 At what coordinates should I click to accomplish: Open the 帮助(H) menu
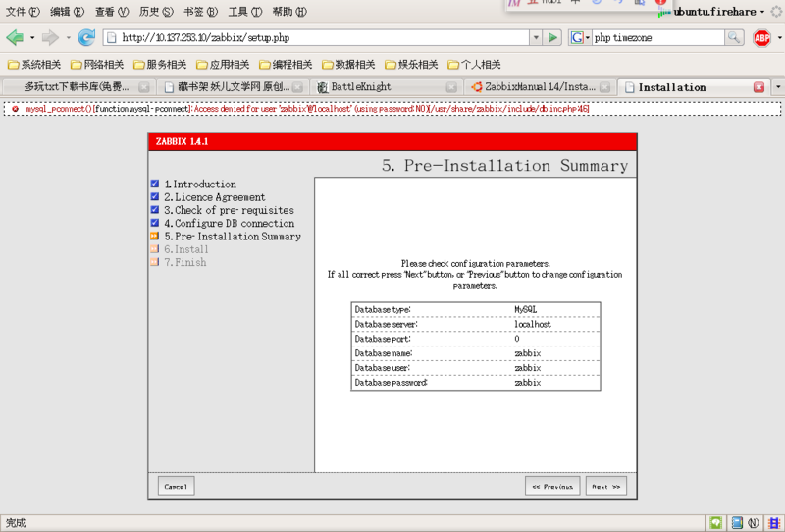289,12
